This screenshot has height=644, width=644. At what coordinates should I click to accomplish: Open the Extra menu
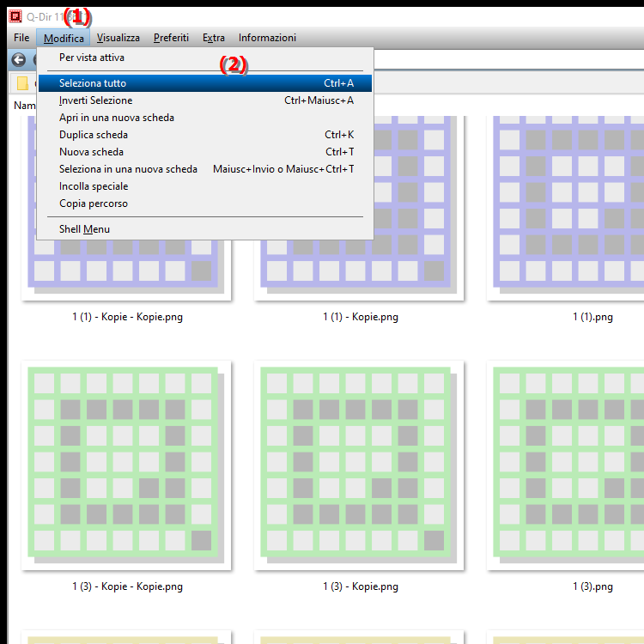[214, 38]
